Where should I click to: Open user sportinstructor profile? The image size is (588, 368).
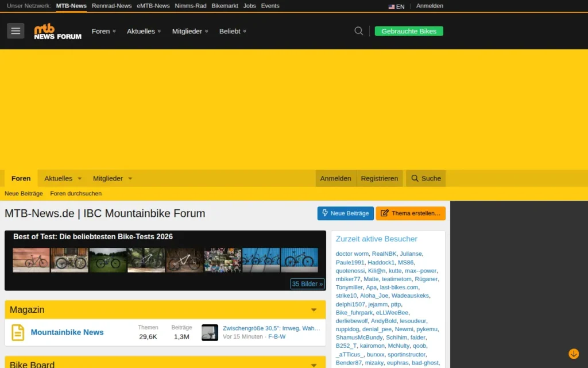click(407, 354)
